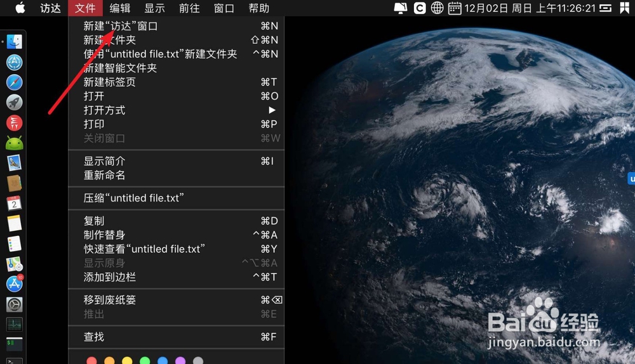This screenshot has width=635, height=364.
Task: Choose 打印 menu item
Action: coord(176,124)
